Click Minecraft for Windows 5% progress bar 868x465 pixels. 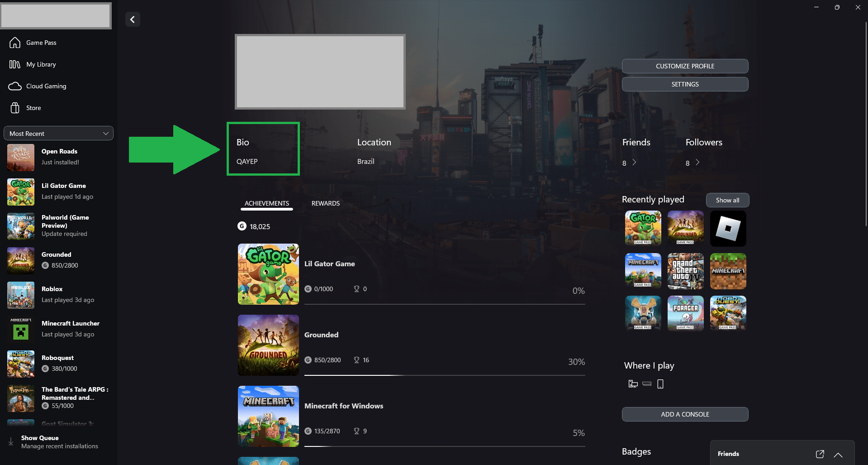(x=445, y=446)
